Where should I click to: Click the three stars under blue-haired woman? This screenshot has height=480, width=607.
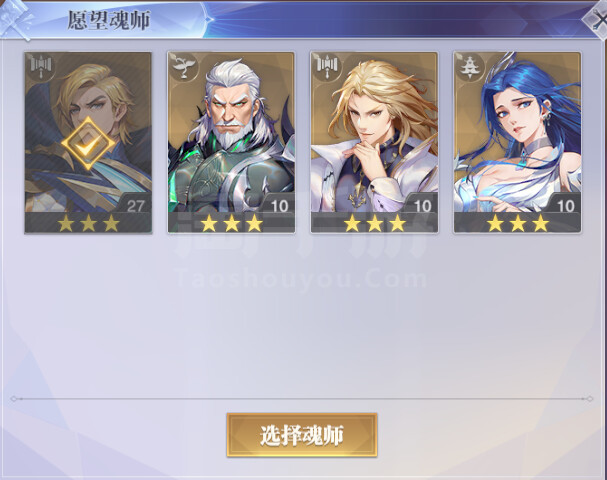click(x=518, y=223)
